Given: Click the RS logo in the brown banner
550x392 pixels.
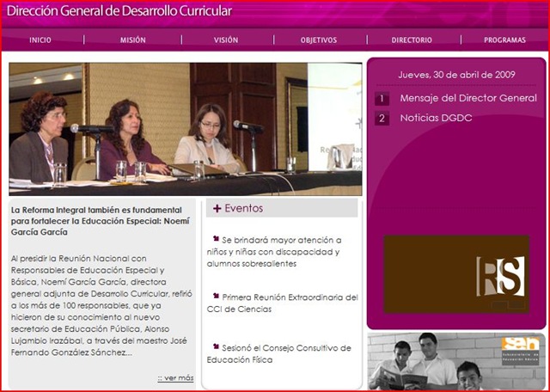Looking at the screenshot, I should coord(500,276).
